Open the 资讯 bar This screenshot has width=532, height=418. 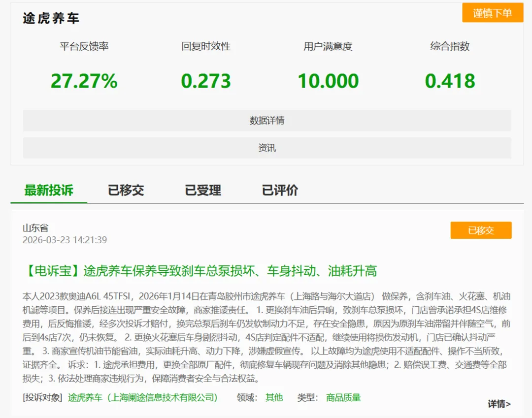click(x=267, y=148)
